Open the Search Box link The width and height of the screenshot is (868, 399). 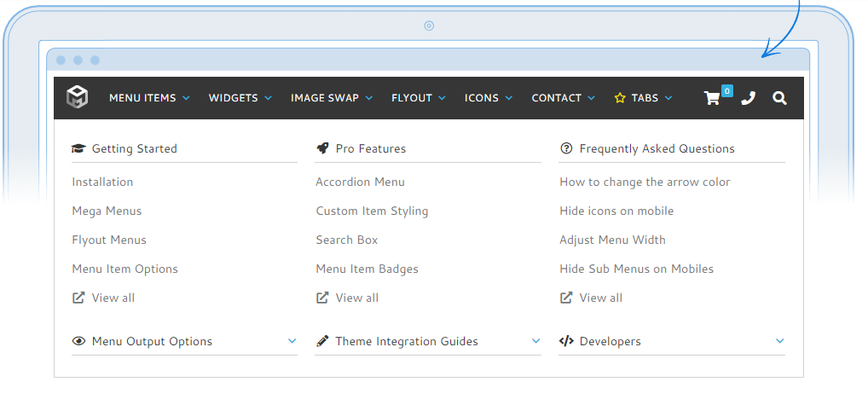347,240
